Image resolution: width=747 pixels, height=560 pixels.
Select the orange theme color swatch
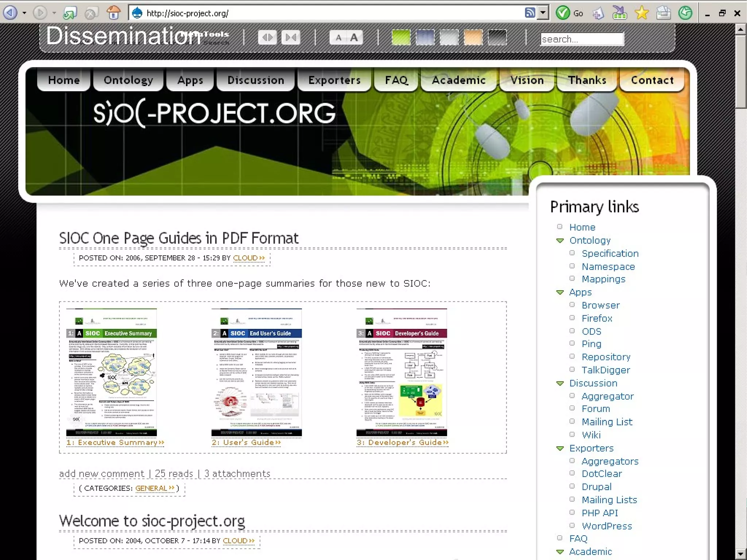pos(473,38)
